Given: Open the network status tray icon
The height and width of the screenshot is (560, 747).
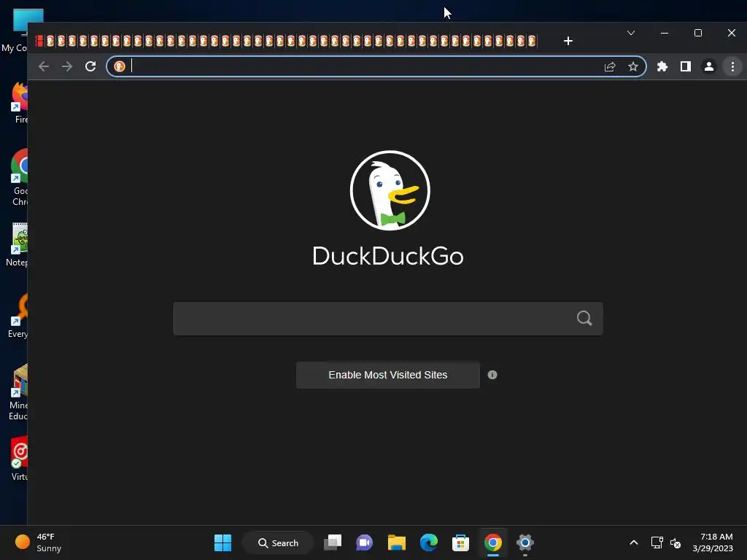Looking at the screenshot, I should tap(657, 542).
